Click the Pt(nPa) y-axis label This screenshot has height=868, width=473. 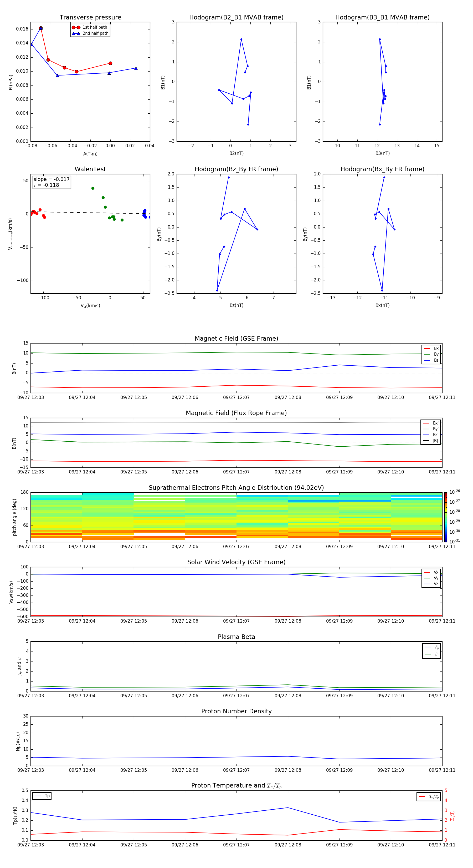tap(11, 82)
